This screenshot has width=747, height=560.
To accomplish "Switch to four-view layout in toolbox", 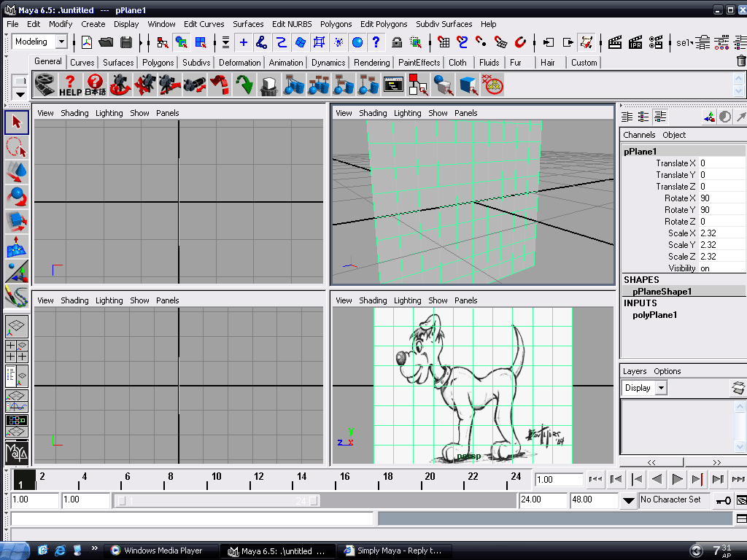I will (17, 351).
